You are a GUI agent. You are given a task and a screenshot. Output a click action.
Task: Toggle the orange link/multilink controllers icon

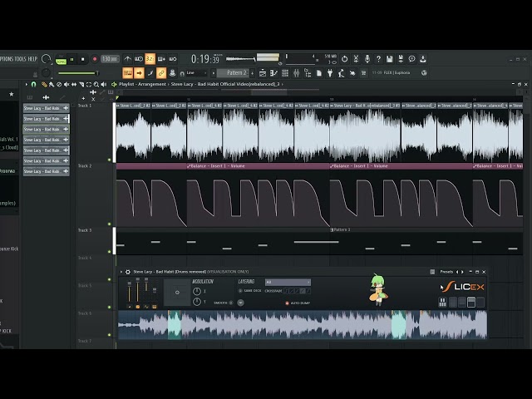(161, 73)
